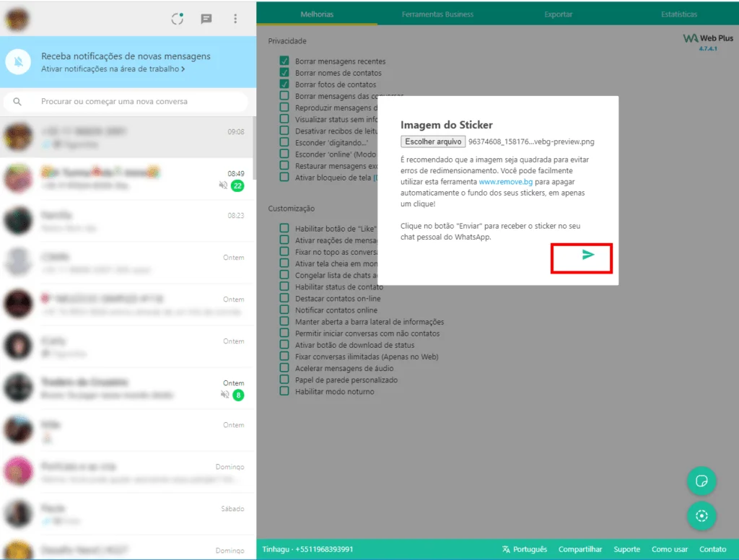This screenshot has height=560, width=739.
Task: Click the round floating button below sticker button
Action: 701,515
